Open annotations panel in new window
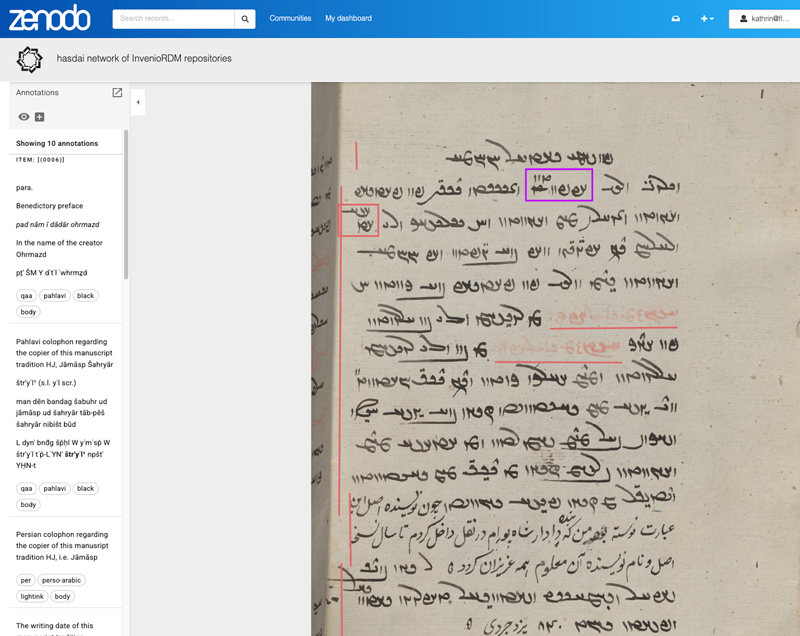800x636 pixels. pos(116,92)
